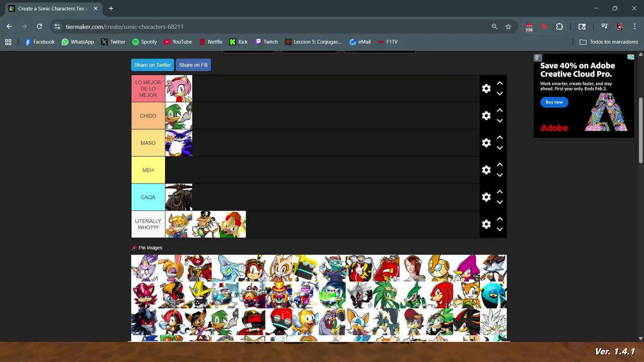
Task: Open settings gear for LITERALLY WHO??? tier
Action: (486, 224)
